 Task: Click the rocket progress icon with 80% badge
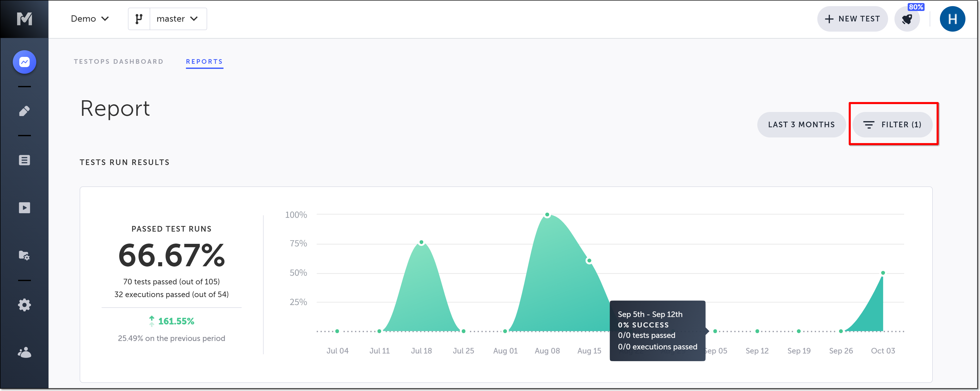tap(907, 19)
